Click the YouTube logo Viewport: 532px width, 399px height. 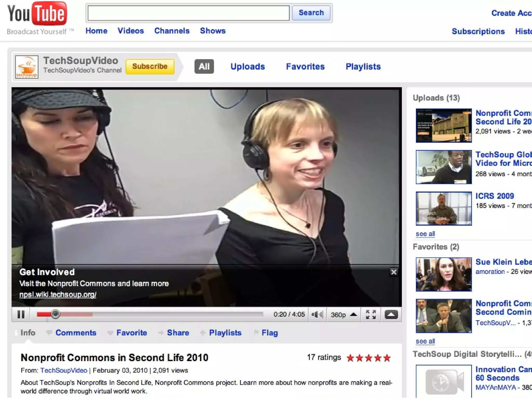pyautogui.click(x=37, y=14)
